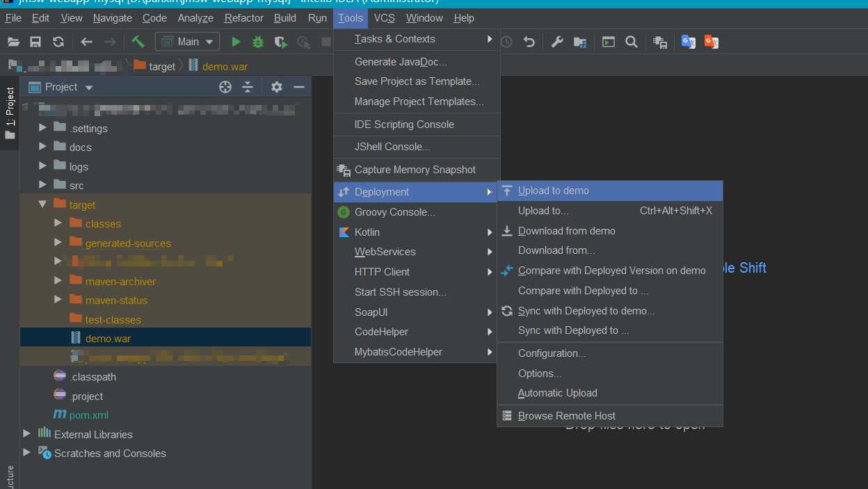Screen dimensions: 868x489
Task: Click Run with Coverage icon
Action: tap(280, 42)
